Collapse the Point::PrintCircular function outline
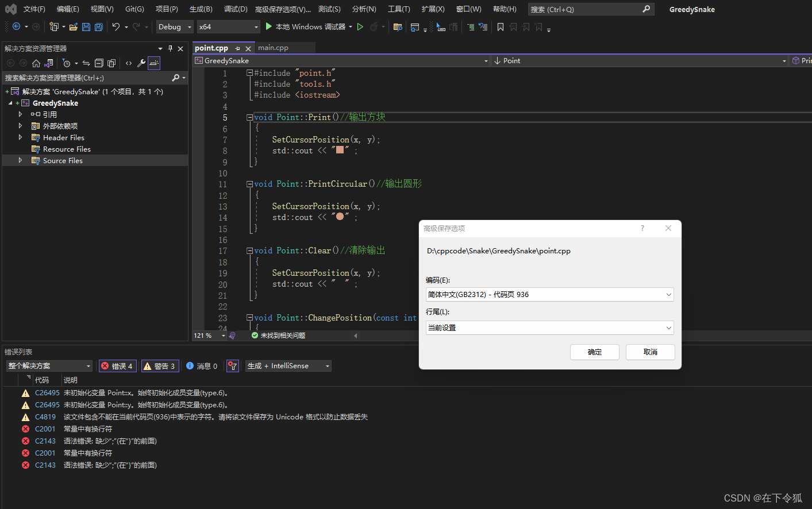Image resolution: width=812 pixels, height=509 pixels. click(x=249, y=184)
